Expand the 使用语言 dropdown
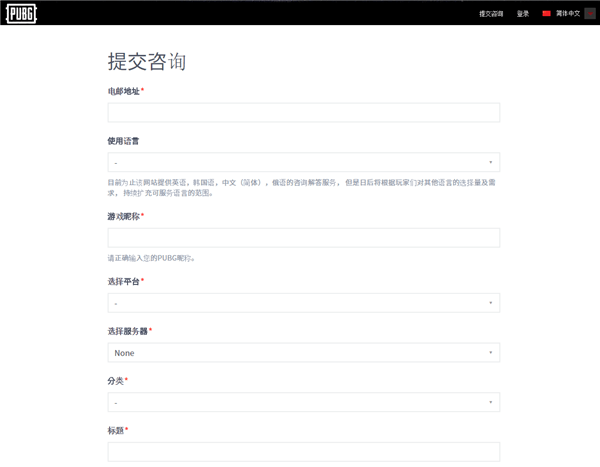Screen dimensions: 600x467 (303, 162)
